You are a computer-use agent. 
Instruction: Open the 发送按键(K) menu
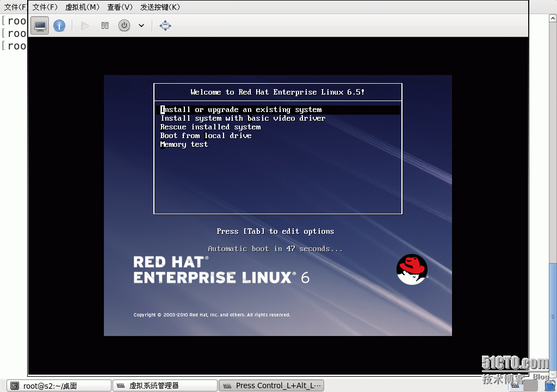(x=160, y=7)
